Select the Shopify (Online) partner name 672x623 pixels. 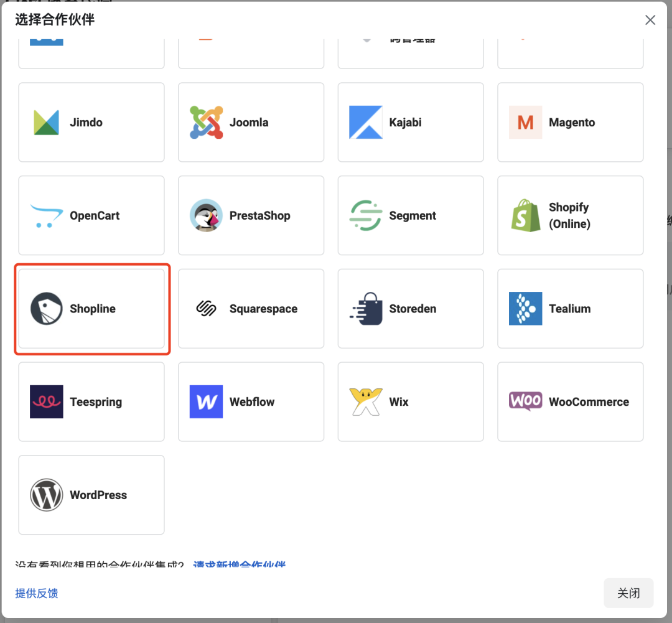pos(569,216)
